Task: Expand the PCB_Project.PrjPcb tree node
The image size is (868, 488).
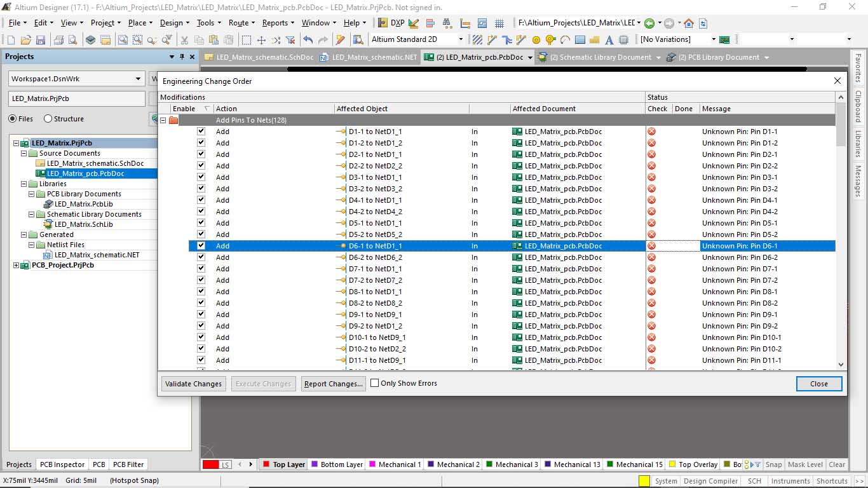Action: pos(17,265)
